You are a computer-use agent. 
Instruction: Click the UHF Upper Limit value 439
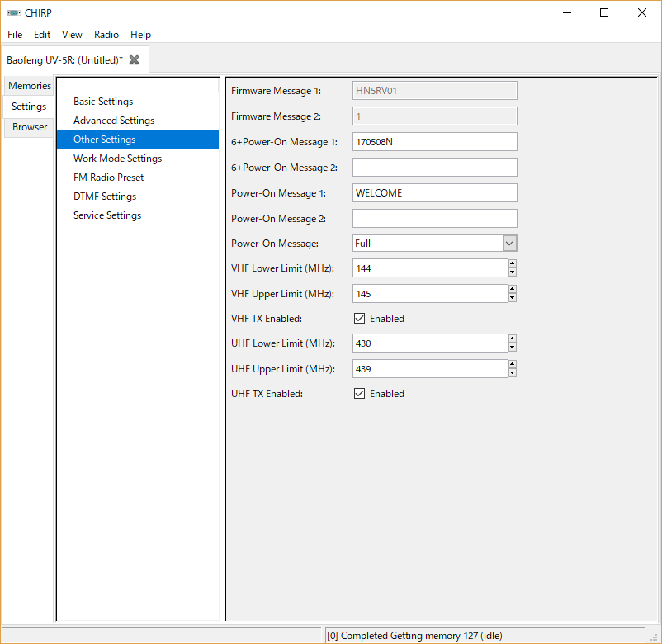(x=430, y=369)
